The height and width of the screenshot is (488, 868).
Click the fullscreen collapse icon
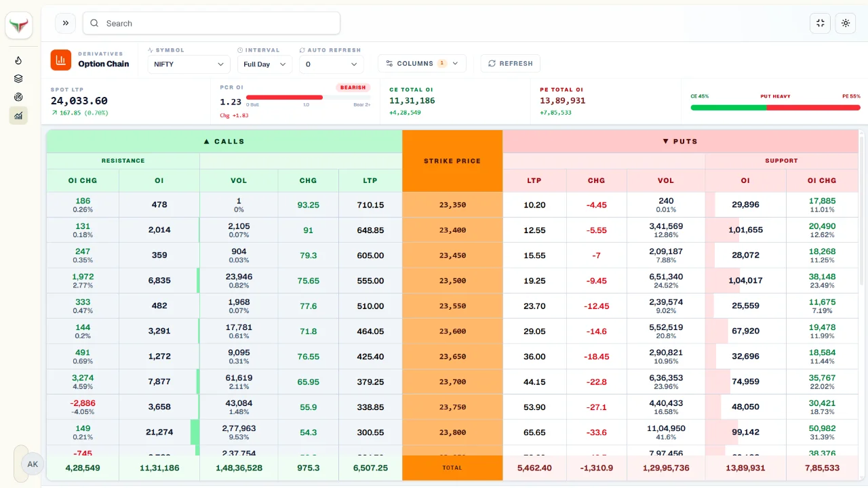pyautogui.click(x=821, y=23)
